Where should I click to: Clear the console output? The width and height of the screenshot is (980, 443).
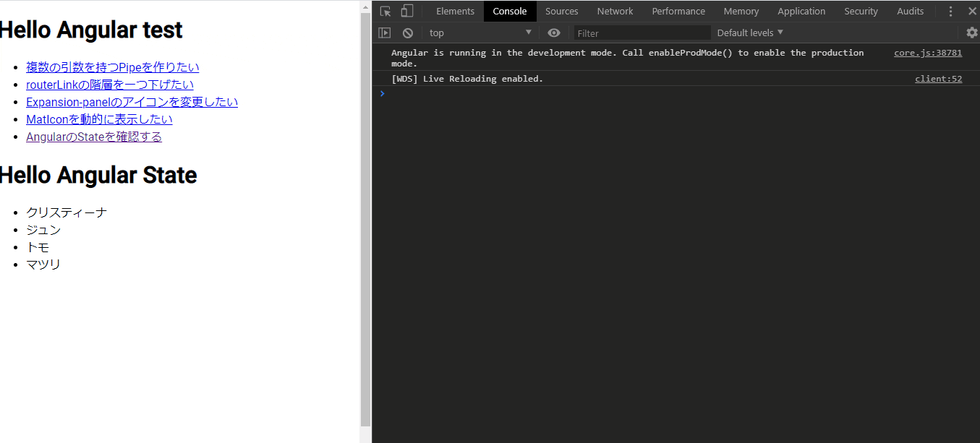[x=407, y=33]
